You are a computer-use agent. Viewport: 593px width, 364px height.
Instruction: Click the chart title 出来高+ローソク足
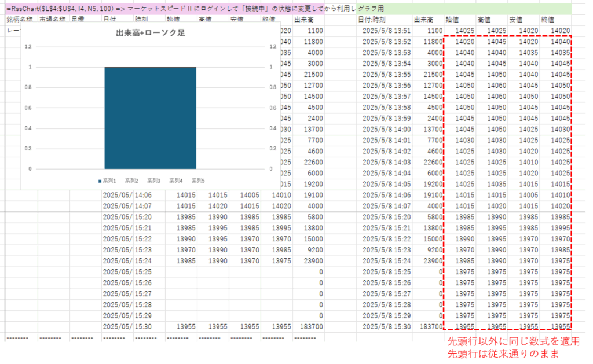151,33
